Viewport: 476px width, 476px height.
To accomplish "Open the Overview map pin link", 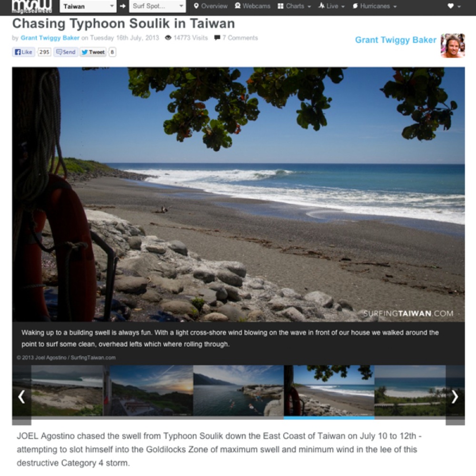I will (x=211, y=6).
